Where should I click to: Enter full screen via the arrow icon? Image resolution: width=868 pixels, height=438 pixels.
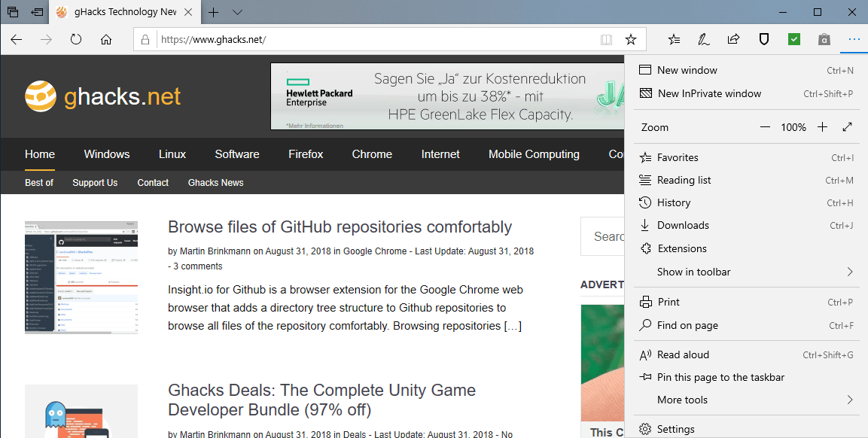pos(847,126)
